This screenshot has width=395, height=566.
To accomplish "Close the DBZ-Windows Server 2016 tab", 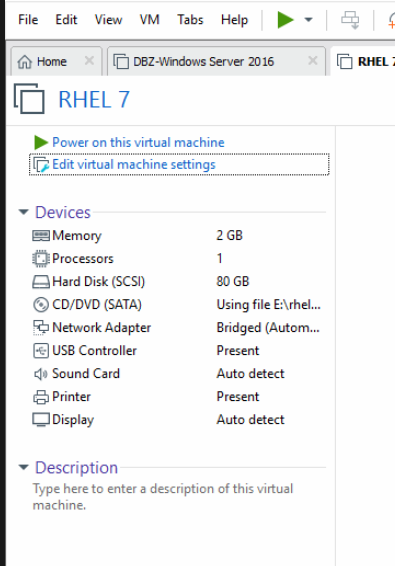I will (x=313, y=61).
